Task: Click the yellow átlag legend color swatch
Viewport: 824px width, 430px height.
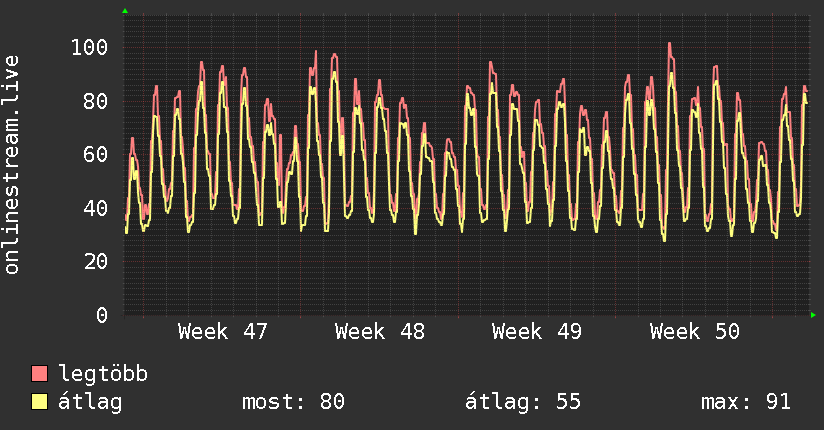Action: (x=40, y=402)
